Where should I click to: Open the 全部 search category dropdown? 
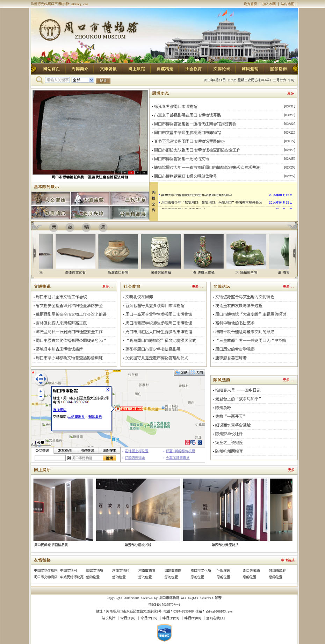pos(92,80)
